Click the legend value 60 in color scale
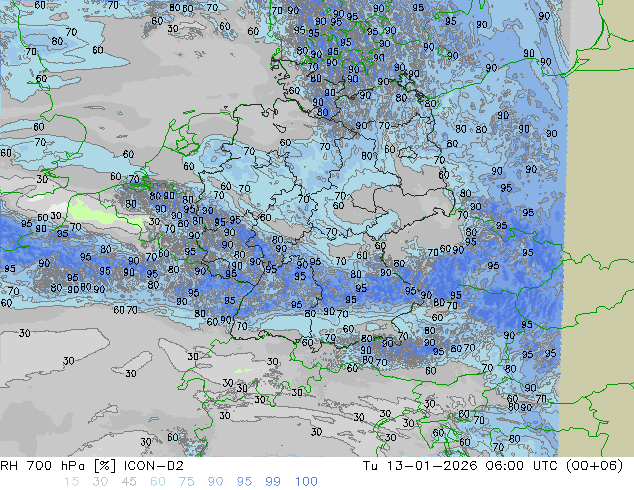This screenshot has height=490, width=634. click(x=158, y=482)
